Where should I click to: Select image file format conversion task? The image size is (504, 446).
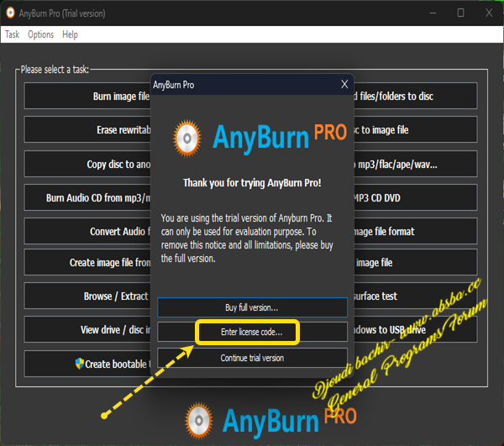(416, 231)
